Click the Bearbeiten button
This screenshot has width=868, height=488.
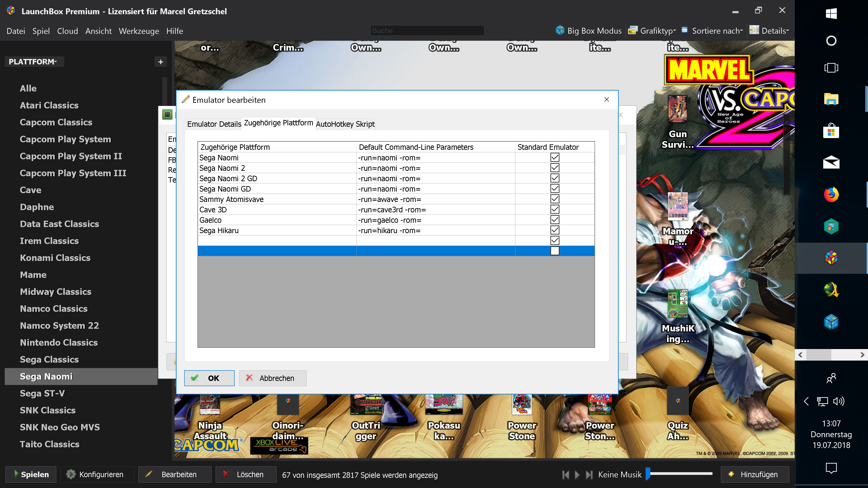175,474
